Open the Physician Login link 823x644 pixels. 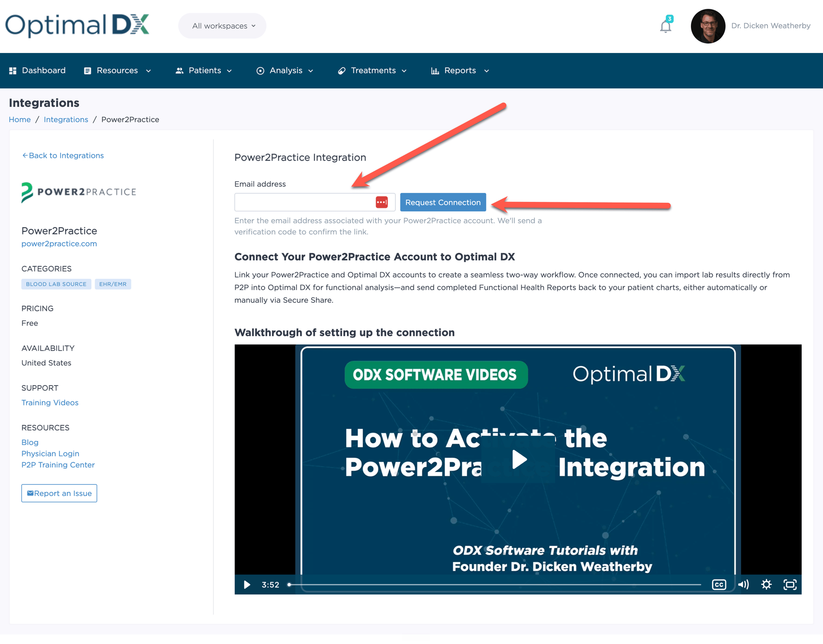pyautogui.click(x=50, y=454)
